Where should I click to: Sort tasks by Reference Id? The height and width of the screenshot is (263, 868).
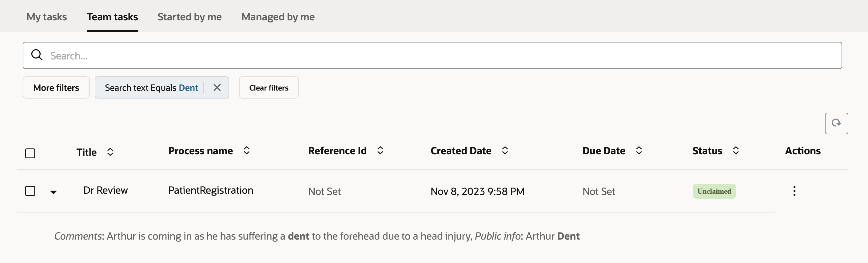pos(380,151)
